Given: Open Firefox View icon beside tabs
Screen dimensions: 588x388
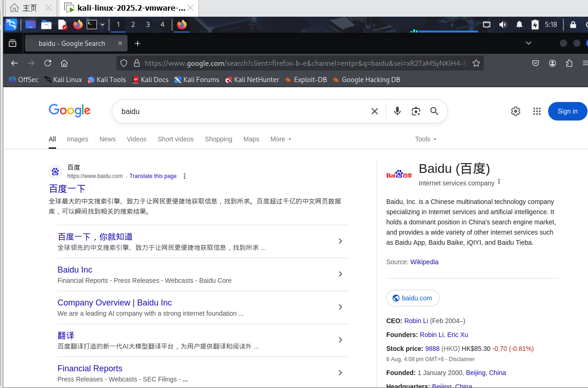Looking at the screenshot, I should pos(13,43).
